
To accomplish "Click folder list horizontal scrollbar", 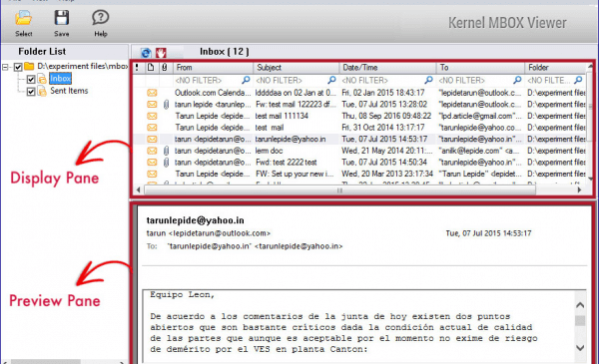I will coord(46,361).
